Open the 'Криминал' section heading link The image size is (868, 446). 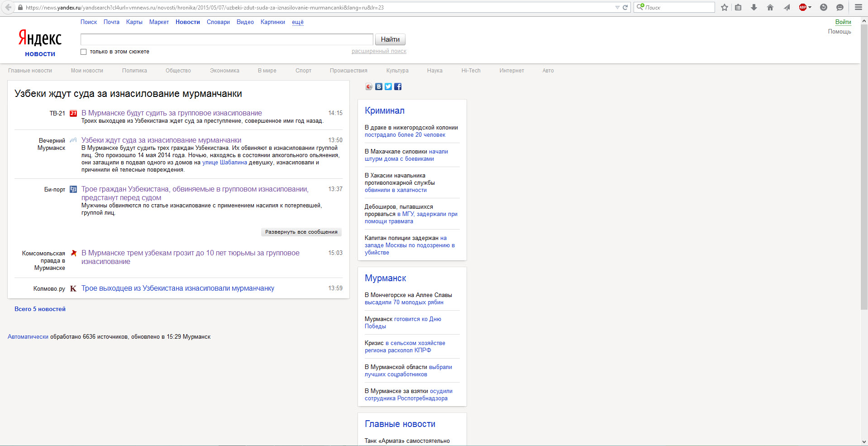coord(385,110)
